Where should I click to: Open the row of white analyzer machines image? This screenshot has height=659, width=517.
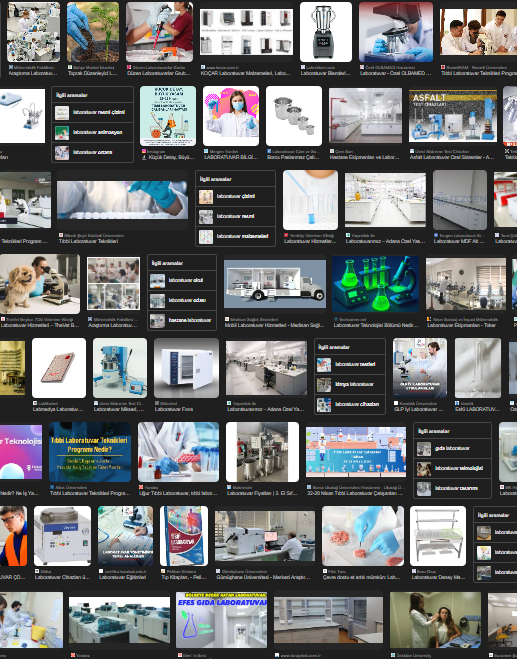coord(119,620)
